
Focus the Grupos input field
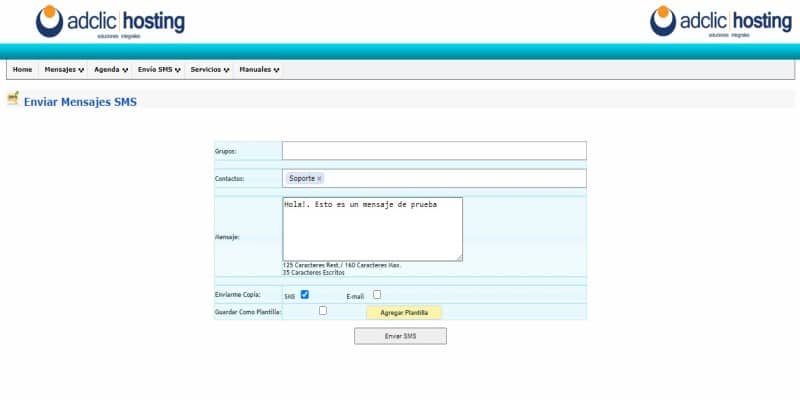[x=434, y=151]
